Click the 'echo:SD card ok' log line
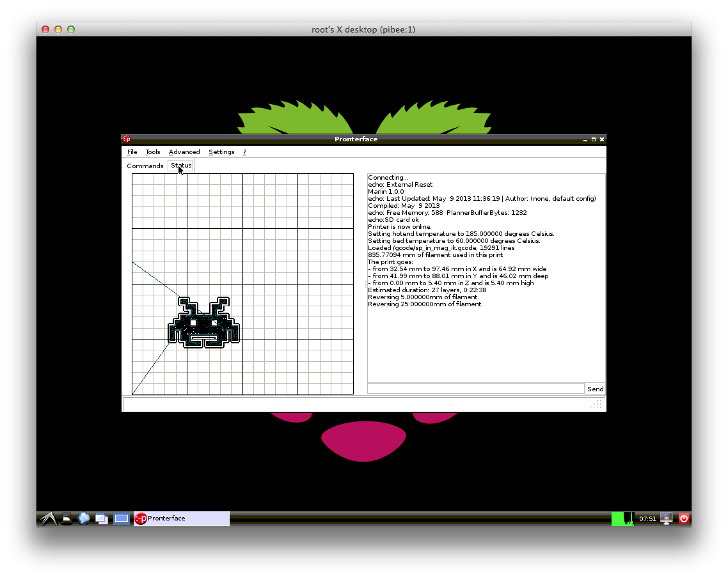The height and width of the screenshot is (578, 728). pos(393,220)
